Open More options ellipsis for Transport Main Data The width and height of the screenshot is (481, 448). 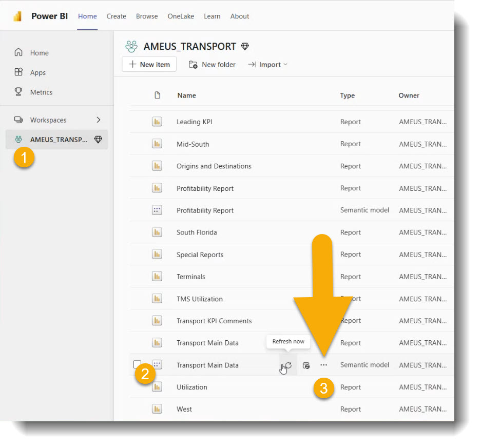pyautogui.click(x=323, y=365)
